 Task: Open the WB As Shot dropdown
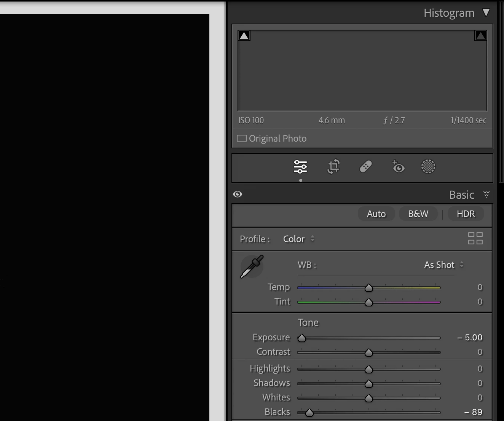tap(444, 265)
